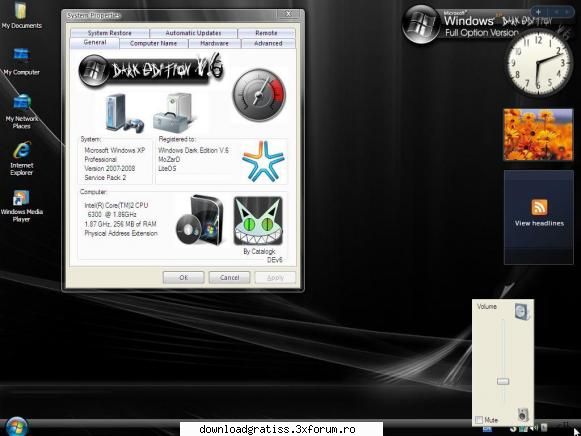581x436 pixels.
Task: Click the flower slideshow gadget picture
Action: pos(538,135)
